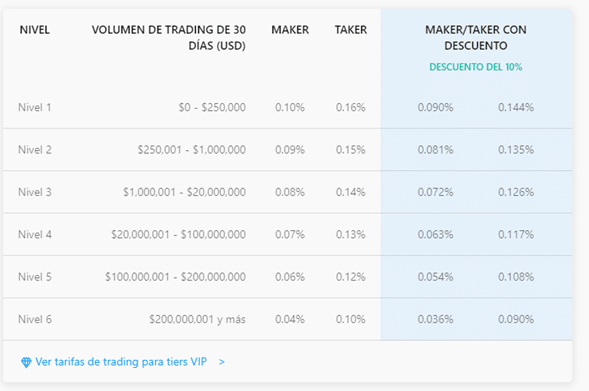589x391 pixels.
Task: Click the $200,000,001 y más volume cell
Action: [x=198, y=320]
